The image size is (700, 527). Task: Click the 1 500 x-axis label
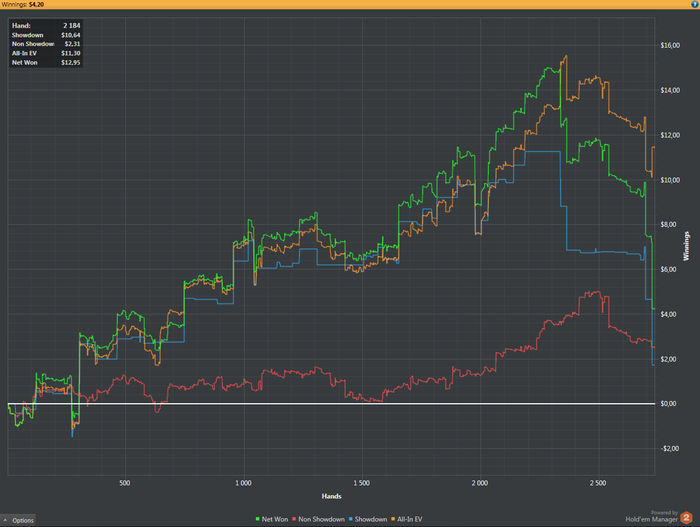click(361, 483)
